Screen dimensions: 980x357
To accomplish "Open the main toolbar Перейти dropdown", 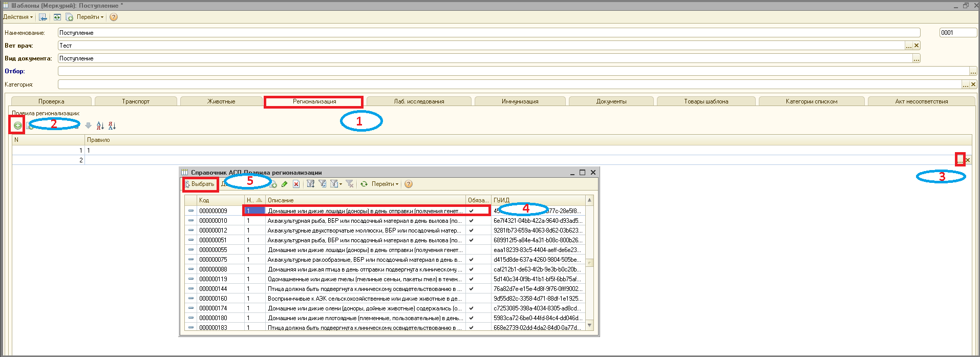I will tap(90, 17).
